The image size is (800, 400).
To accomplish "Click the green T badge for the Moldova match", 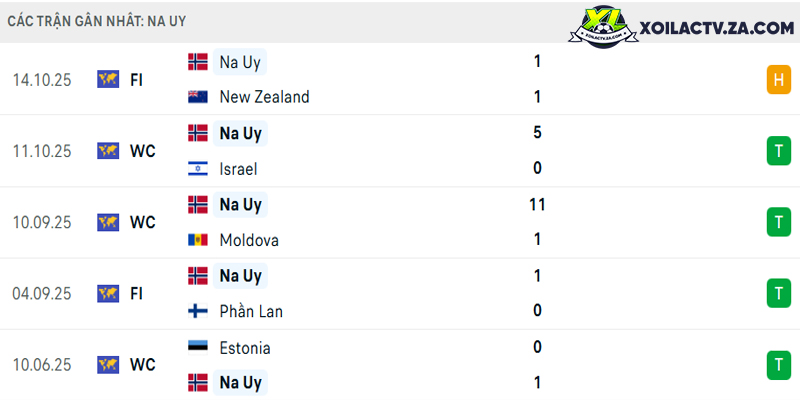I will 779,222.
